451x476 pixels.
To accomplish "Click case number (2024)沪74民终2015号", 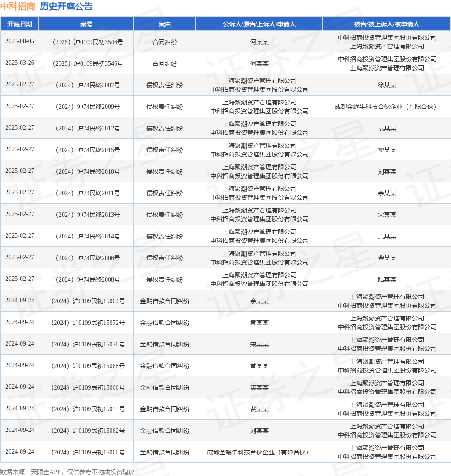I will (x=88, y=150).
